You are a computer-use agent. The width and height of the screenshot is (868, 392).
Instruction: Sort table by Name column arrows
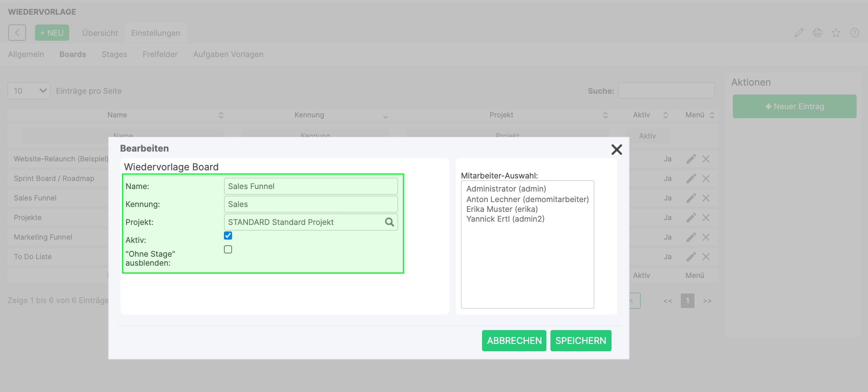point(221,115)
